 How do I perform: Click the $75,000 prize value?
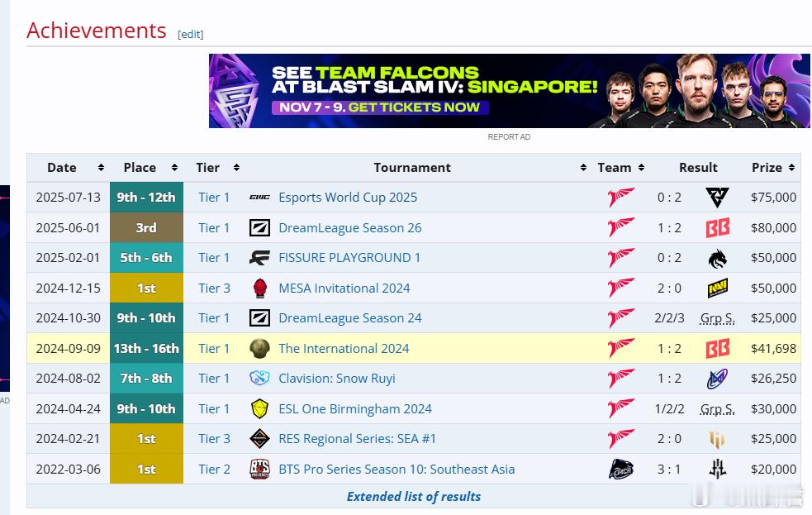[774, 198]
